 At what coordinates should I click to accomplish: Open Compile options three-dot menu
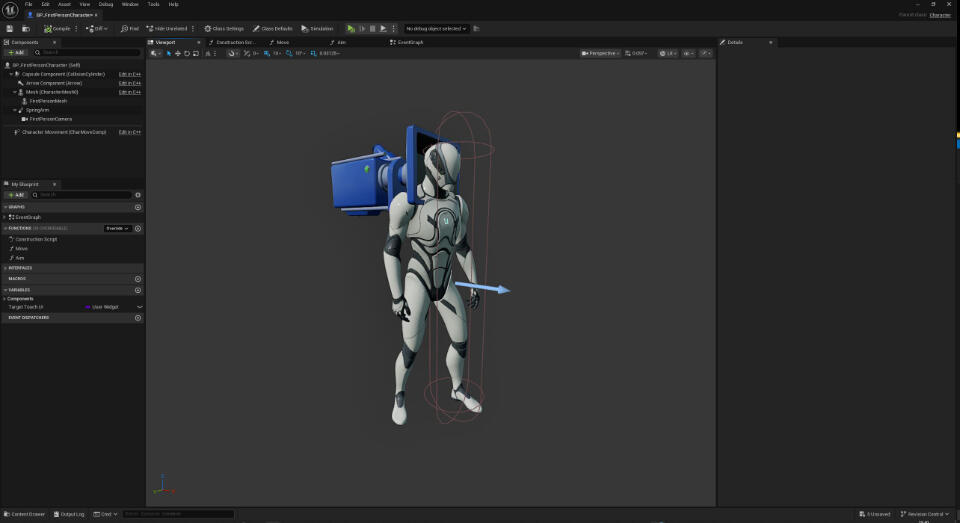(x=76, y=29)
